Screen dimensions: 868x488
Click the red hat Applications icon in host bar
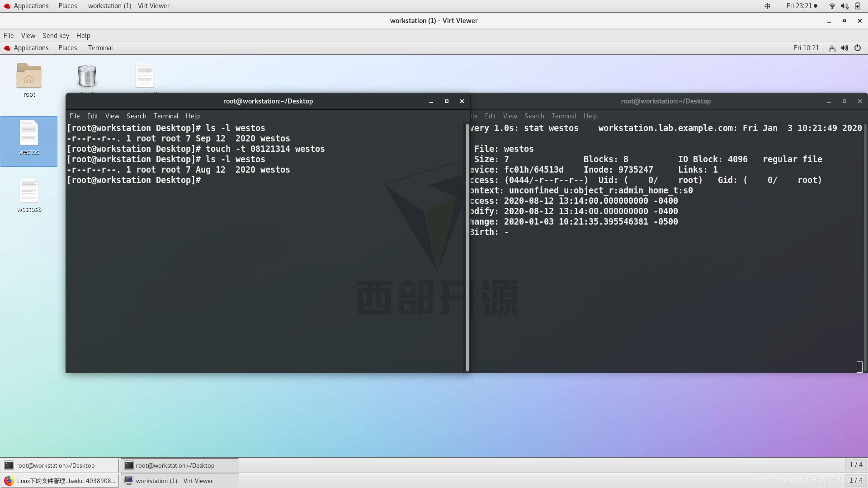(x=7, y=6)
